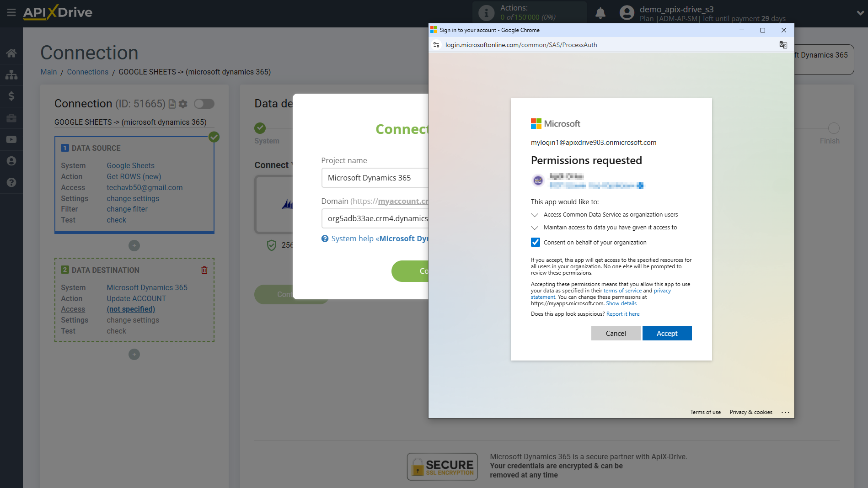Click the Accept button

(x=667, y=333)
